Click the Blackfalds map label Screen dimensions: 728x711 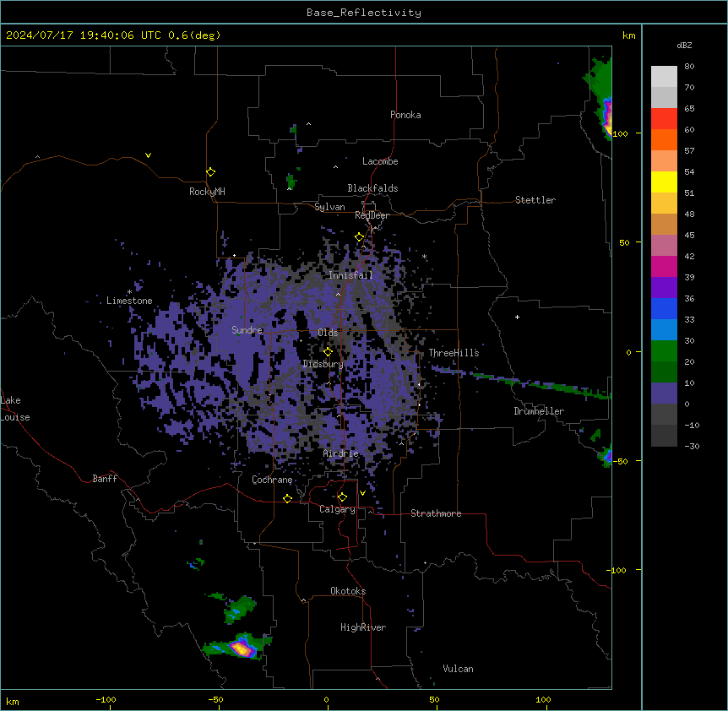372,188
